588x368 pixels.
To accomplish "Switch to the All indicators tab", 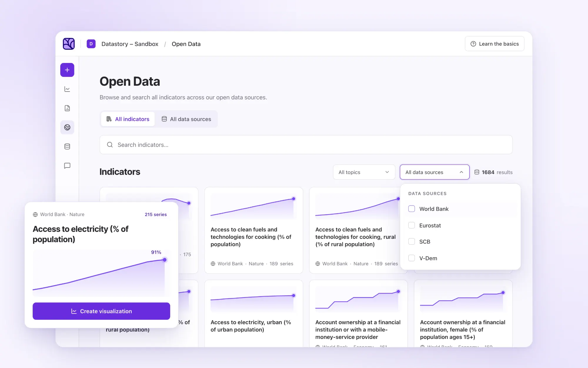I will 128,119.
